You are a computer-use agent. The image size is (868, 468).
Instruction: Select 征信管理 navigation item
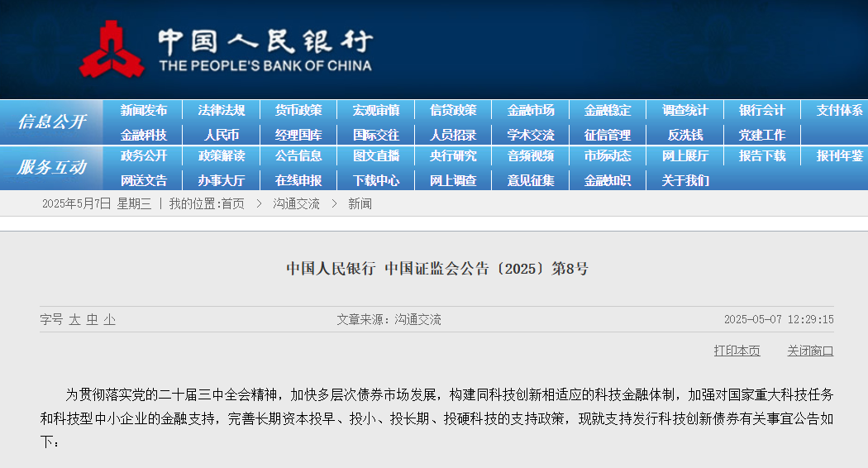pyautogui.click(x=608, y=135)
